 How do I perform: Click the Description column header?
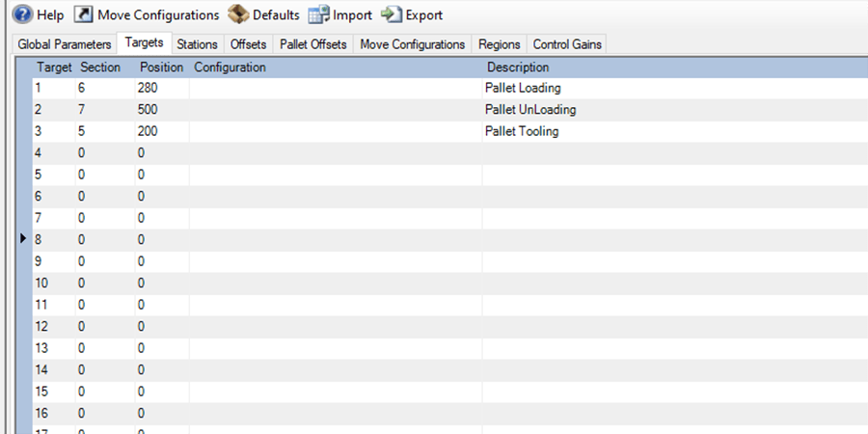tap(518, 68)
